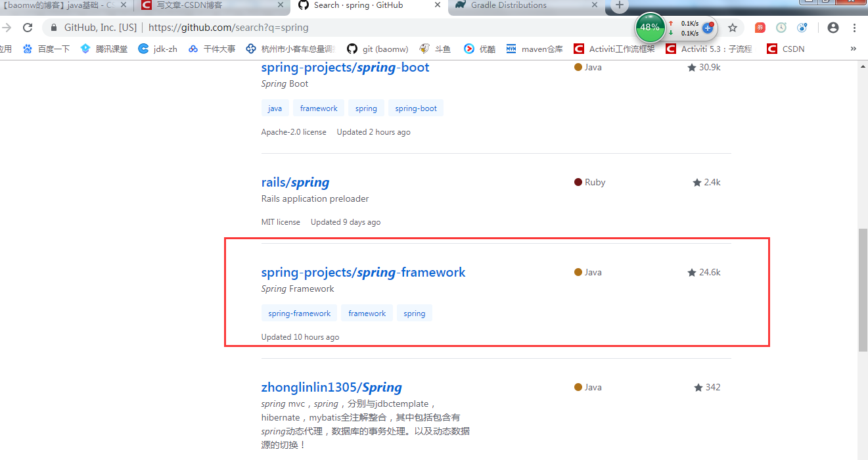Open a new browser tab
Viewport: 868px width, 460px height.
(x=619, y=5)
